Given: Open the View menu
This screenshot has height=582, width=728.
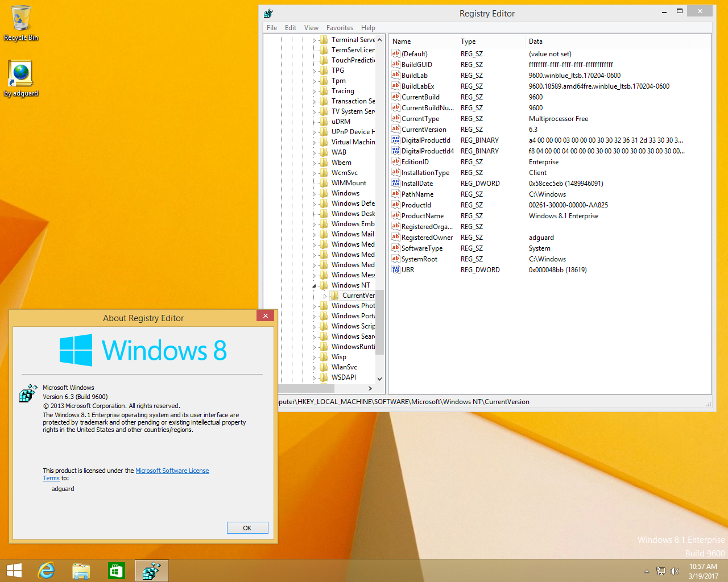Looking at the screenshot, I should tap(311, 27).
